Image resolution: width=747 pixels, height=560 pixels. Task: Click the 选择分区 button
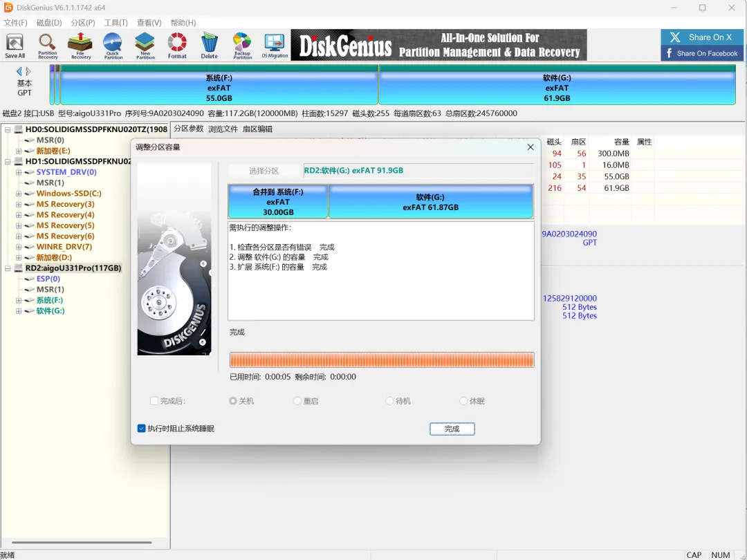(264, 171)
